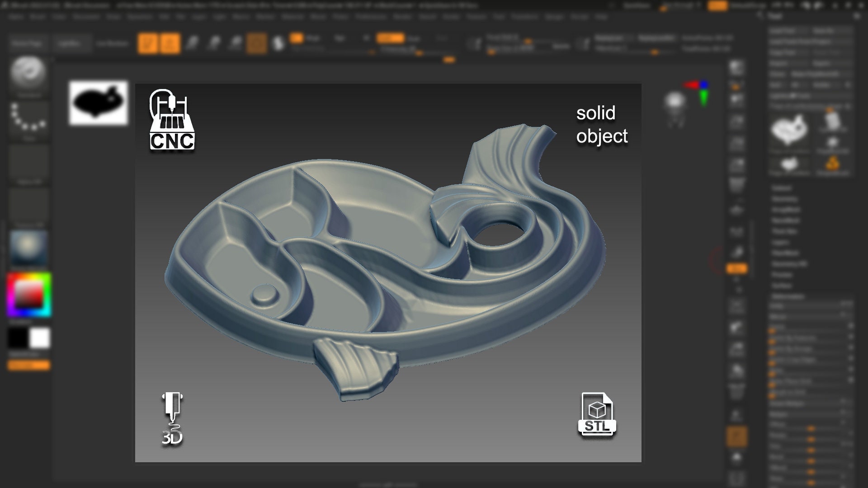Open the current brush thumbnail
The image size is (868, 488).
click(x=28, y=74)
